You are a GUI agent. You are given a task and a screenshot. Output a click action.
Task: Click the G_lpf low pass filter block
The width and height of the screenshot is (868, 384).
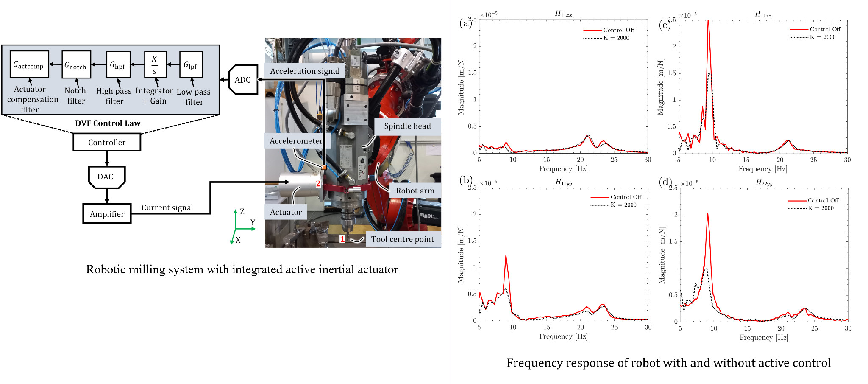(x=192, y=64)
